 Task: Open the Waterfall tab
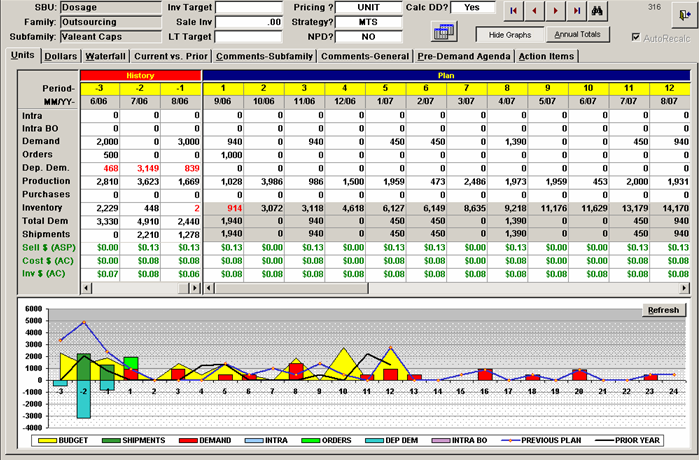[x=105, y=56]
